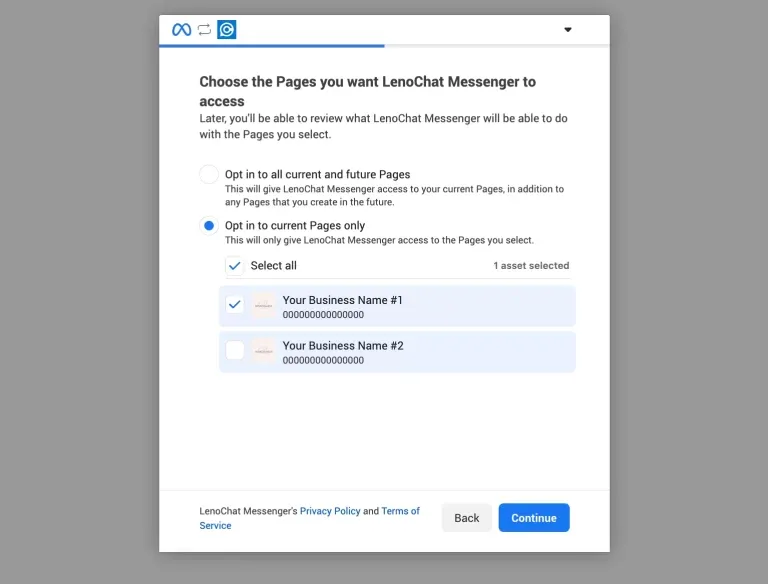
Task: Click the ID number under Business Name #2
Action: (x=323, y=360)
